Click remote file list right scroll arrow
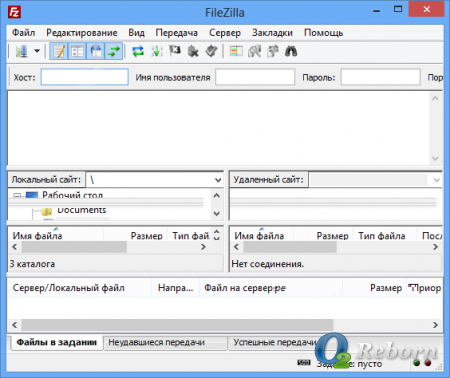Viewport: 450px width, 378px height. click(435, 247)
